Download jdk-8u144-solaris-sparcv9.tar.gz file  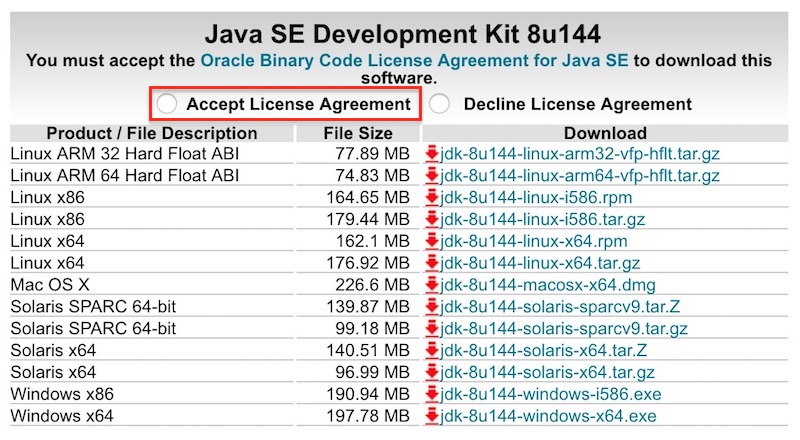[x=564, y=329]
